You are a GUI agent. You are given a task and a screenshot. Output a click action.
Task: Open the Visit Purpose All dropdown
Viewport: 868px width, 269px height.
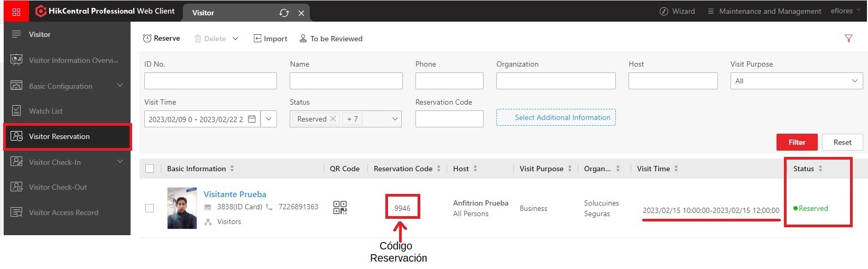pos(796,81)
